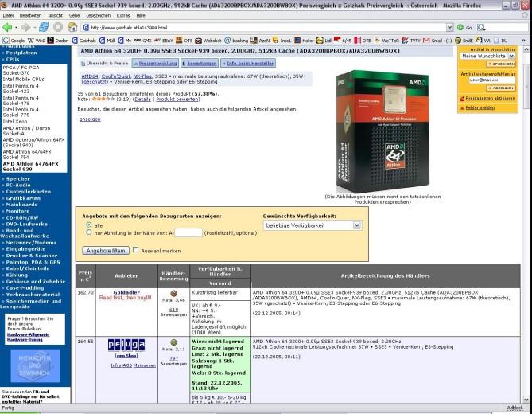Viewport: 532px width, 414px height.
Task: Click the 'anzeigen' link
Action: tap(90, 119)
